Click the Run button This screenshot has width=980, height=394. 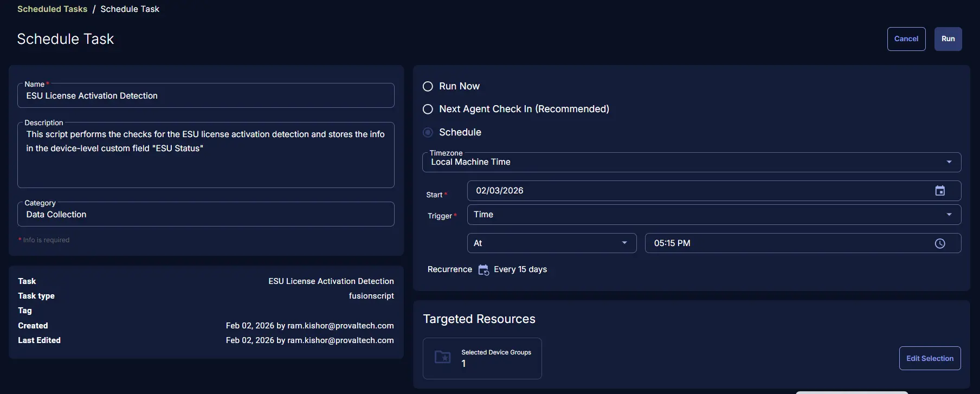947,39
